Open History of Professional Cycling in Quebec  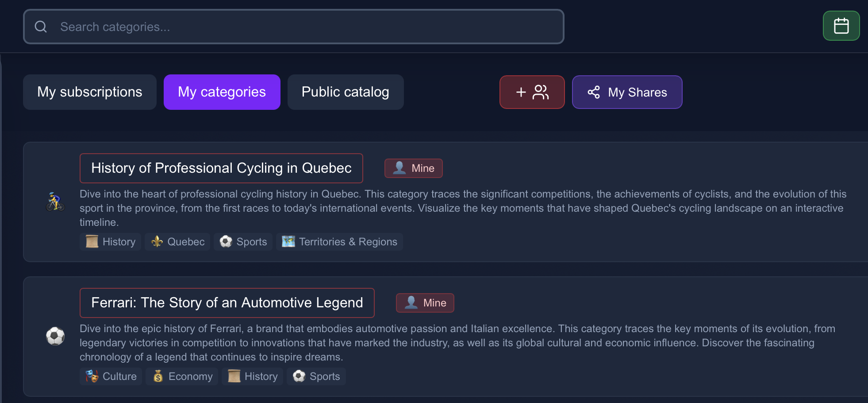coord(221,168)
